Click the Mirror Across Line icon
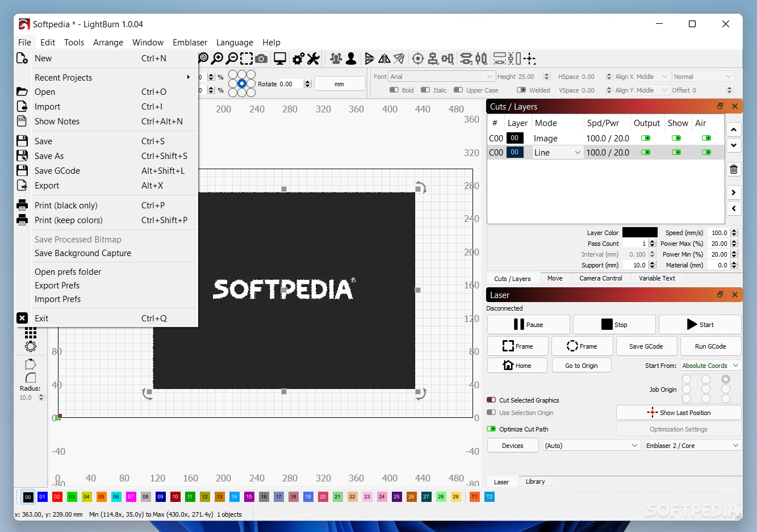 [x=399, y=58]
